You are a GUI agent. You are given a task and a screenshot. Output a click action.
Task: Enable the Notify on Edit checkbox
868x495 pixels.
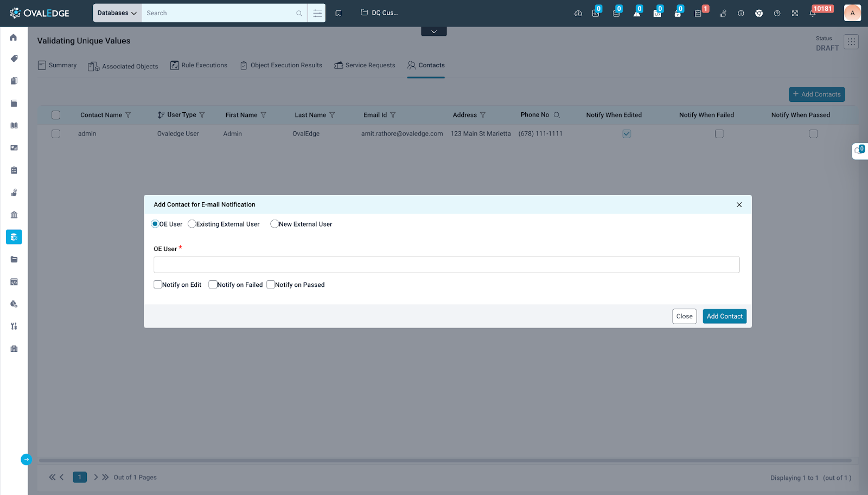[158, 285]
